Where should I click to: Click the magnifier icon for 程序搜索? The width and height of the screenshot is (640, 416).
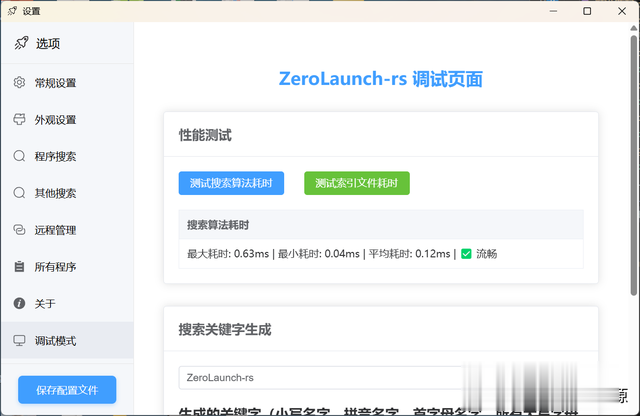coord(19,156)
